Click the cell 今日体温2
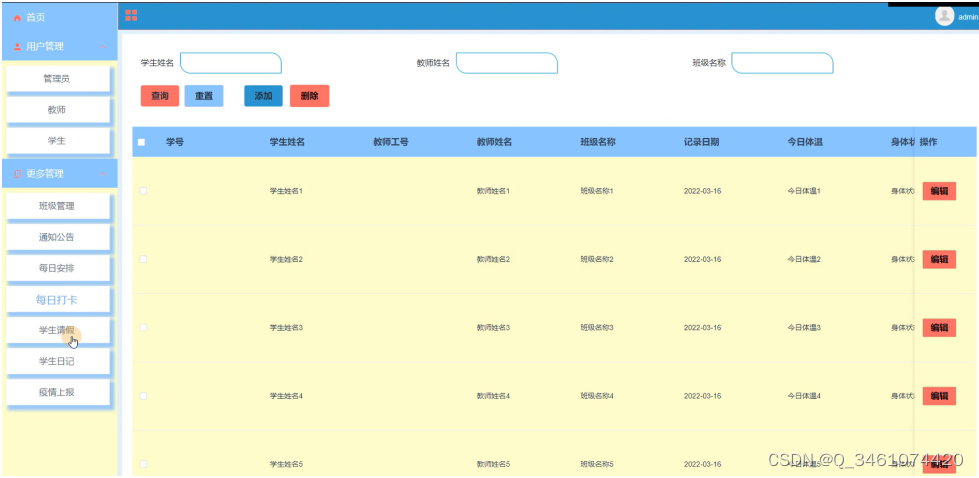Viewport: 979px width, 478px height. pyautogui.click(x=804, y=259)
